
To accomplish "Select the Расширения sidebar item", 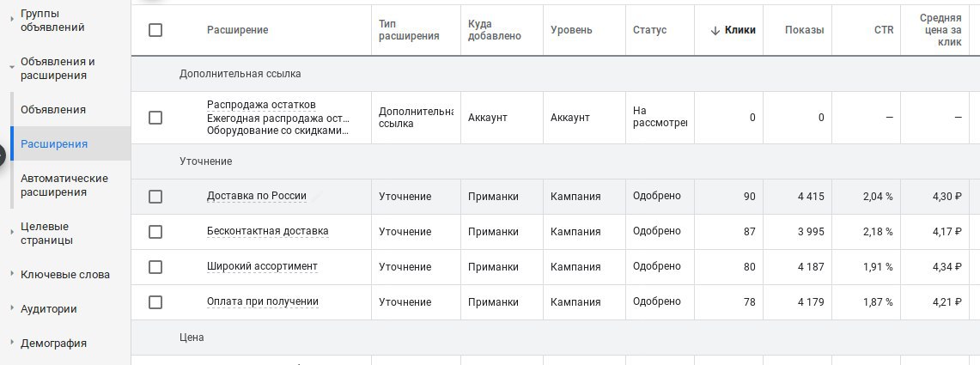I will 54,143.
